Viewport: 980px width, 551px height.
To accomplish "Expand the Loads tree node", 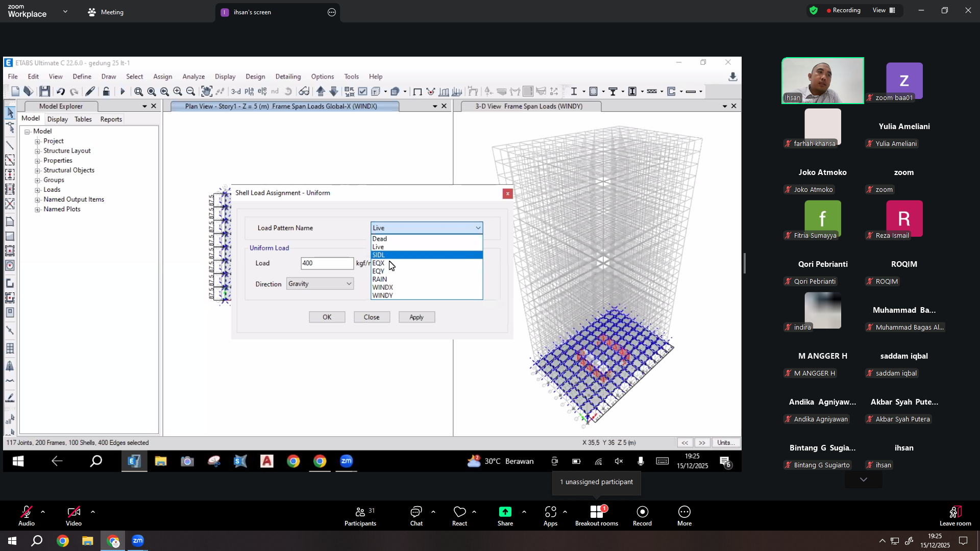I will [37, 190].
